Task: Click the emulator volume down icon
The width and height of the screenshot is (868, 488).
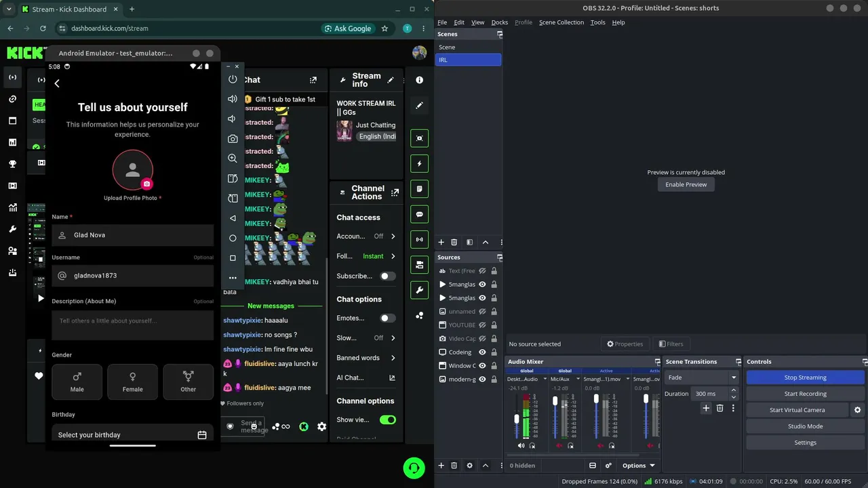Action: [233, 119]
